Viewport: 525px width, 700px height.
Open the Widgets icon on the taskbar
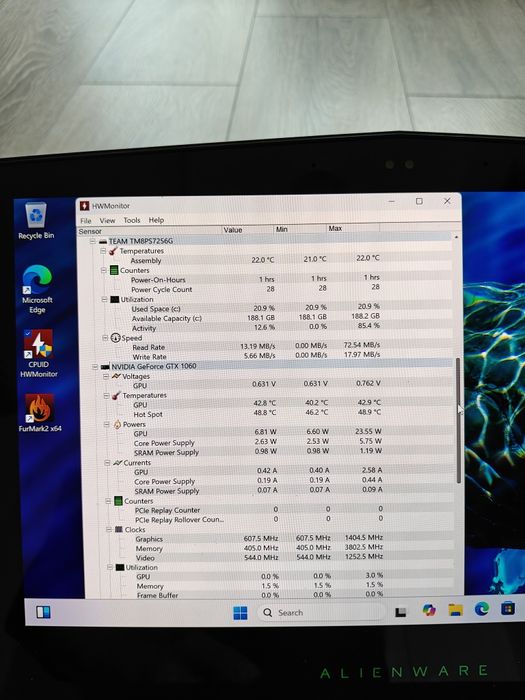pyautogui.click(x=43, y=612)
